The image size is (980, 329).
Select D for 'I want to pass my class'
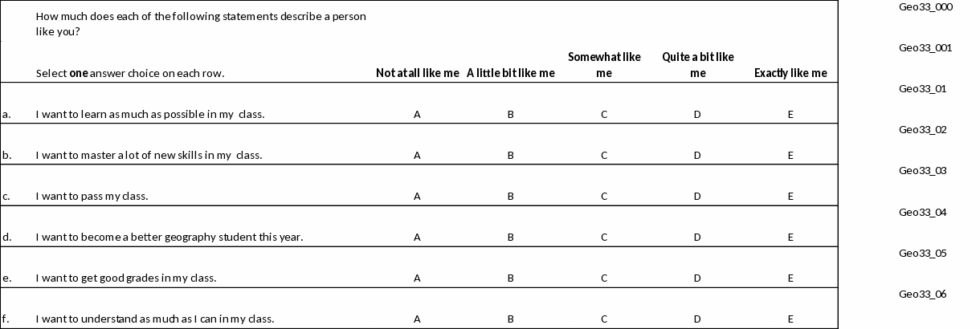(697, 197)
